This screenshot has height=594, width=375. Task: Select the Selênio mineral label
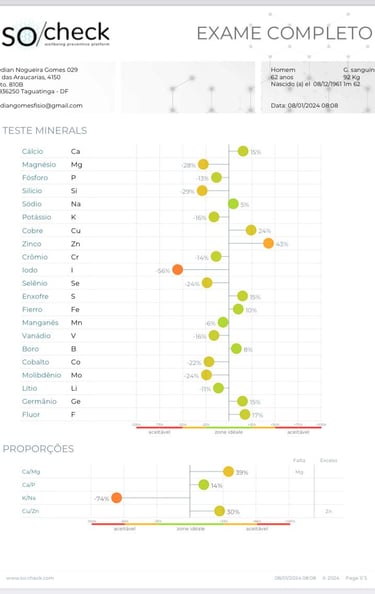[35, 283]
